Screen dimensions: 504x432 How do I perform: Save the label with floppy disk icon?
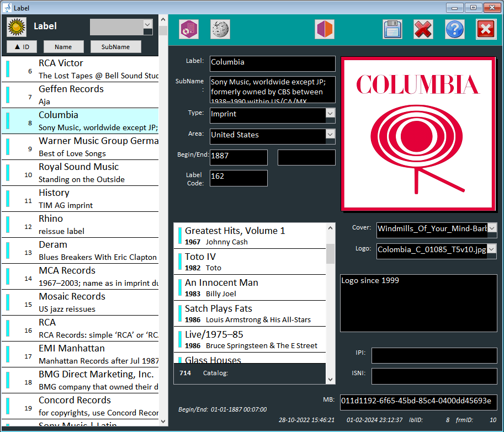392,29
